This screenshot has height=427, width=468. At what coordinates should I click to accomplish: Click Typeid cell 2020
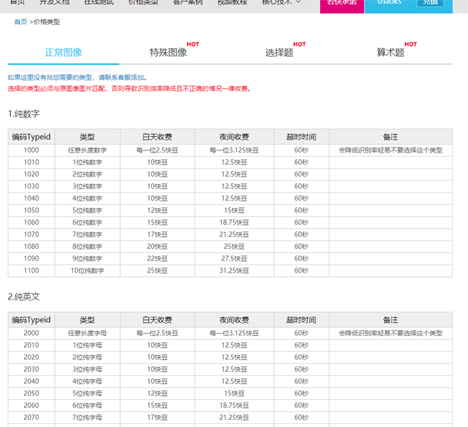[31, 357]
